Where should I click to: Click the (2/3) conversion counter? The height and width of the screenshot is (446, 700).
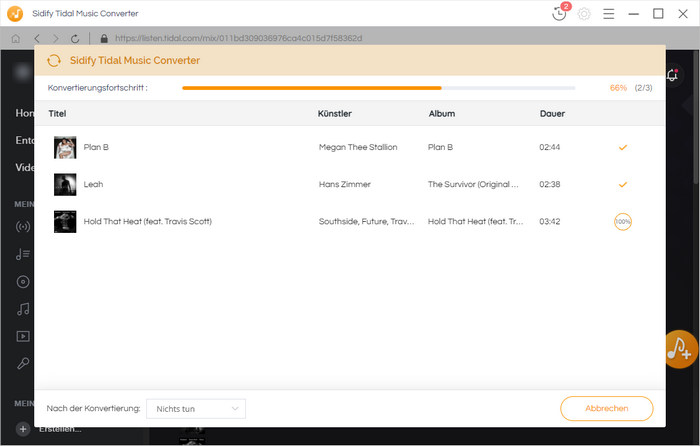[643, 88]
